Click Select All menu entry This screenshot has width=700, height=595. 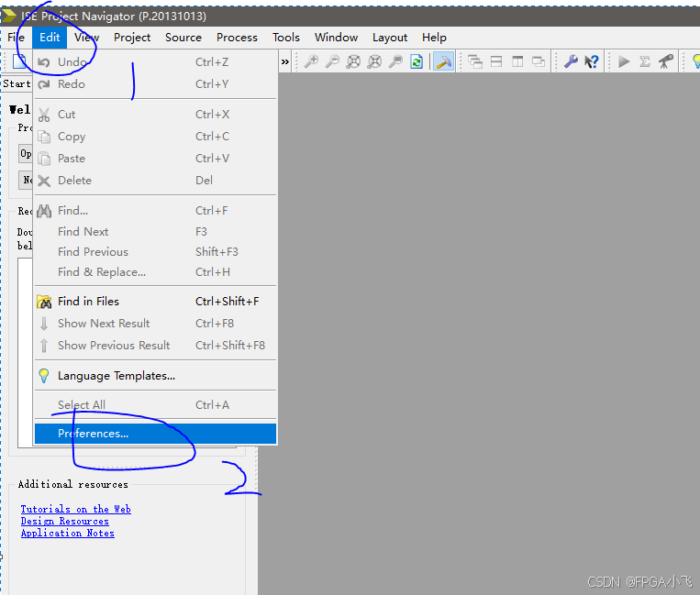155,405
